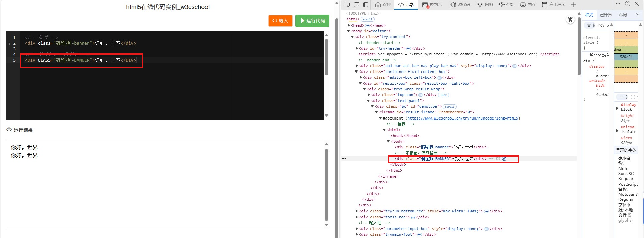The image size is (644, 238).
Task: Click the eye icon beside 运行结果
Action: click(9, 130)
